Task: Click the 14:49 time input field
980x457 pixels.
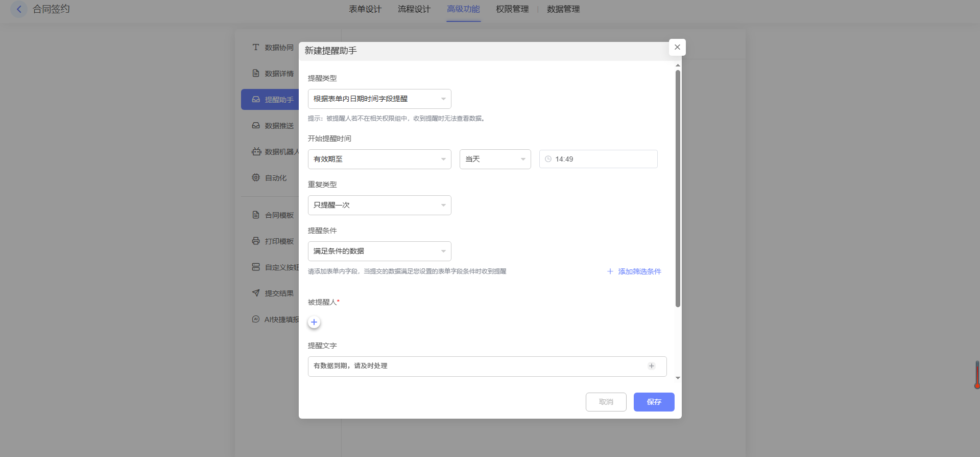Action: pyautogui.click(x=598, y=159)
